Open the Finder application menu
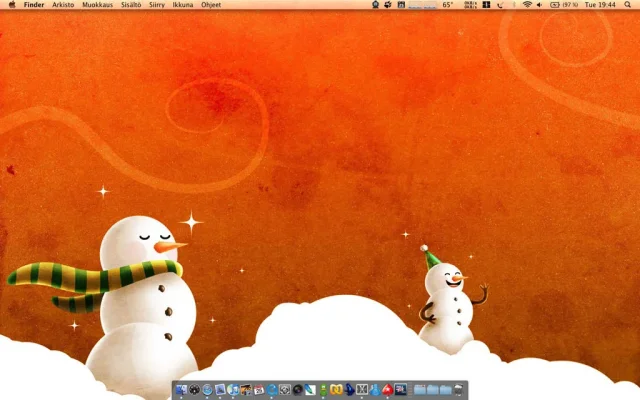The image size is (640, 400). point(34,5)
